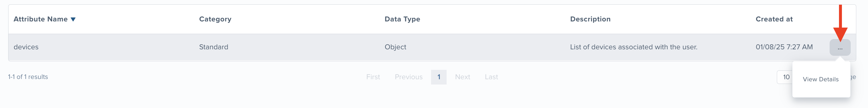Viewport: 868px width, 108px height.
Task: Click the sort arrow beside Attribute Name
Action: pyautogui.click(x=73, y=20)
